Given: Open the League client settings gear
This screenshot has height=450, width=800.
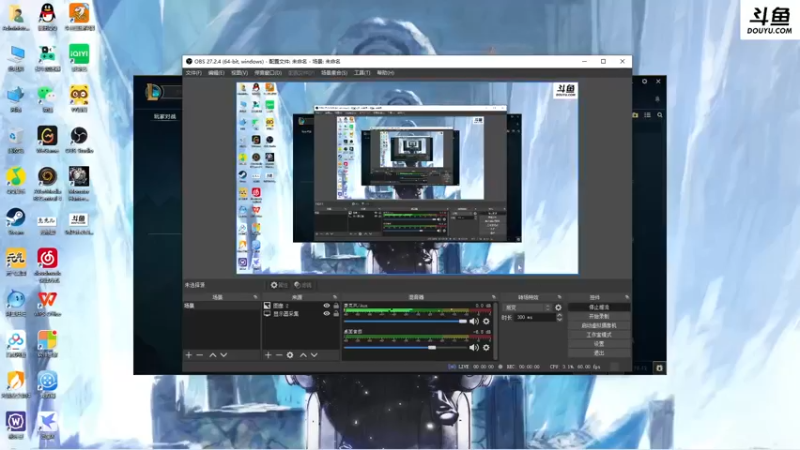Looking at the screenshot, I should coord(645,81).
